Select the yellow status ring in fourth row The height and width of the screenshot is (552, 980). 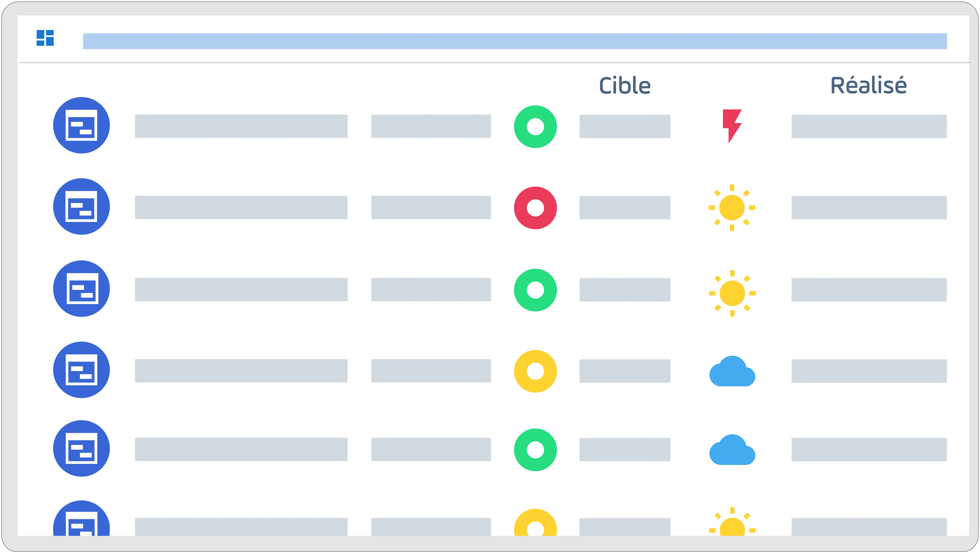(x=535, y=371)
